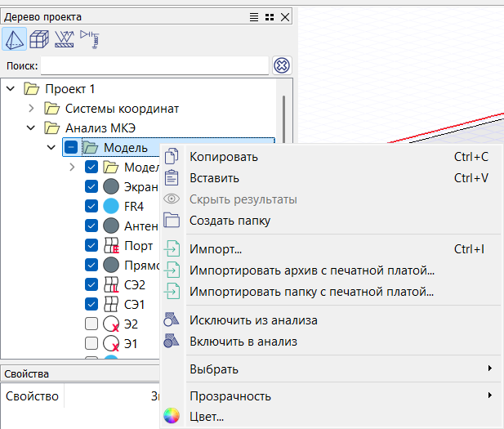
Task: Click the Цвет color wheel icon
Action: click(171, 417)
